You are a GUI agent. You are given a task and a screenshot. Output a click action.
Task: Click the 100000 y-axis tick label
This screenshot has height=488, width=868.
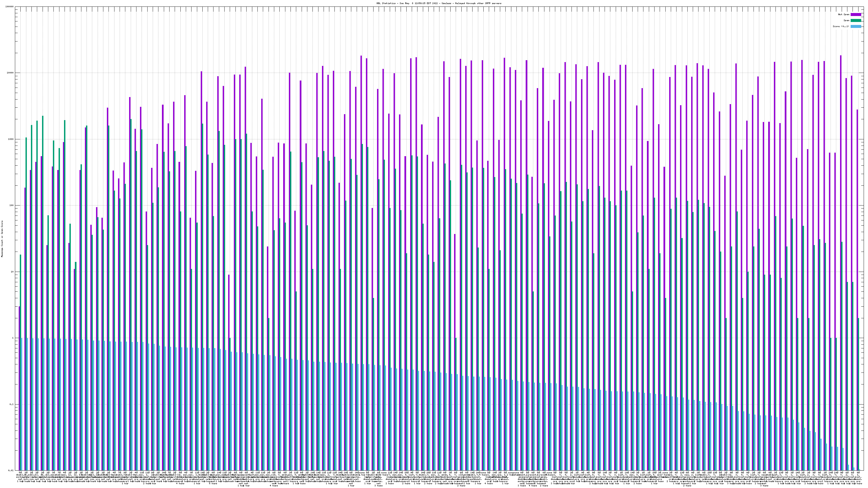pos(10,7)
